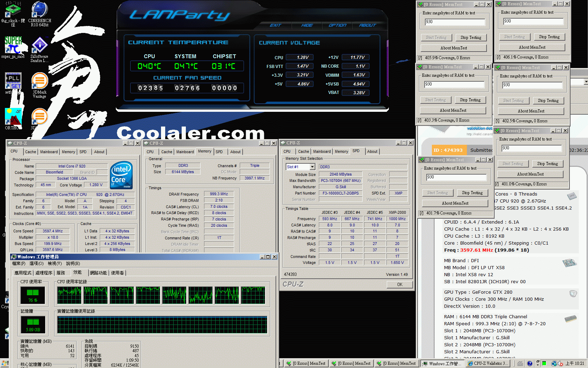
Task: Open OPTION in the LANParty menu
Action: coord(337,25)
